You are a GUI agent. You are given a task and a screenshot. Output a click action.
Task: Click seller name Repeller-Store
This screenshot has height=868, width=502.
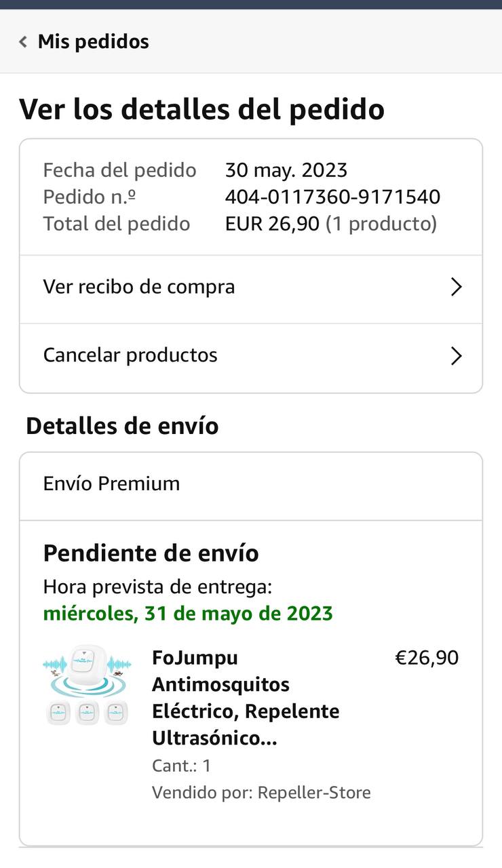[314, 793]
